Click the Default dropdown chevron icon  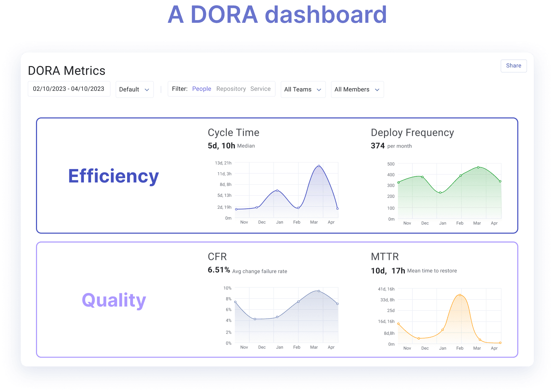[x=147, y=90]
